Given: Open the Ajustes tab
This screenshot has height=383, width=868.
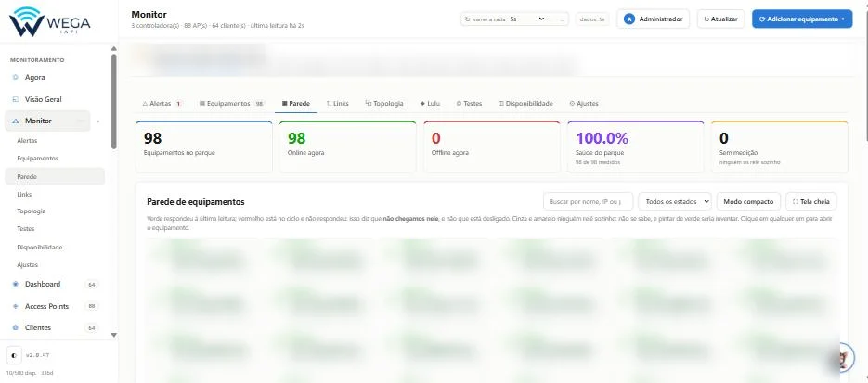Looking at the screenshot, I should click(584, 103).
